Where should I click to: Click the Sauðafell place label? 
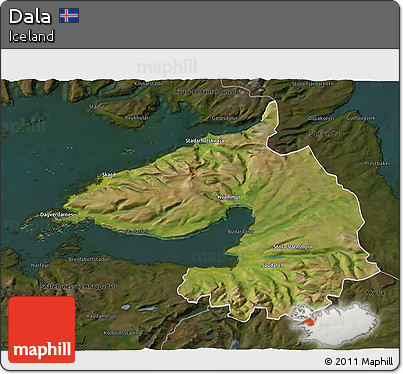click(273, 265)
